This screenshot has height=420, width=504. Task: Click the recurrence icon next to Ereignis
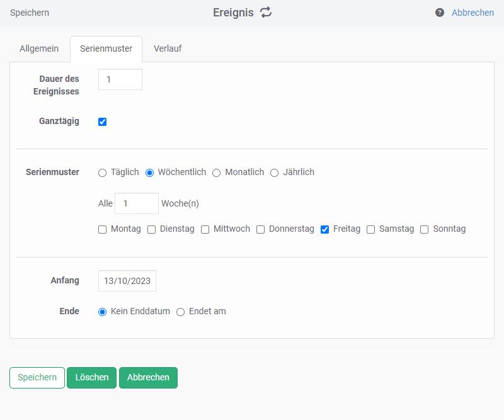(x=266, y=13)
